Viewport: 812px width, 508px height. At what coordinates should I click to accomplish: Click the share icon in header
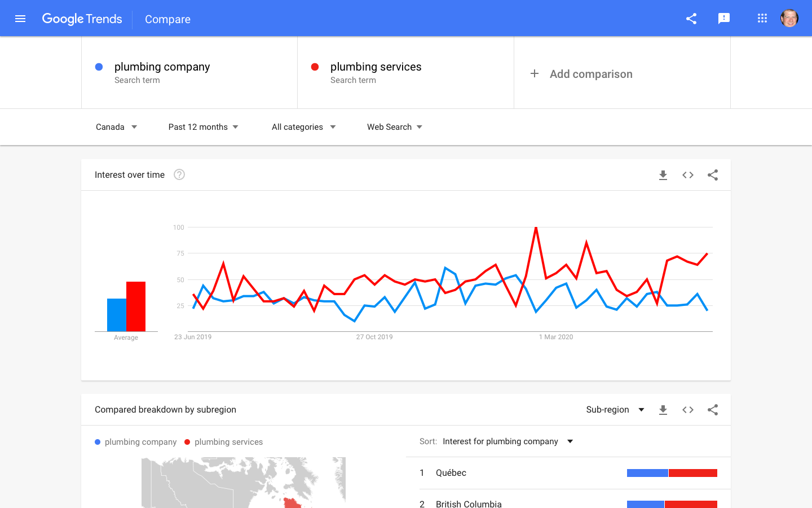pos(691,19)
